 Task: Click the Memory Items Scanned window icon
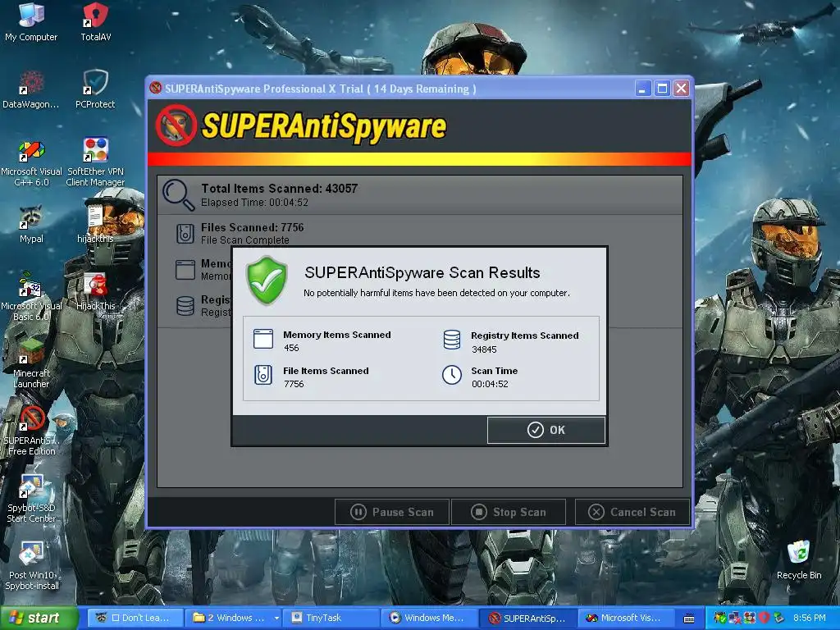[x=263, y=339]
